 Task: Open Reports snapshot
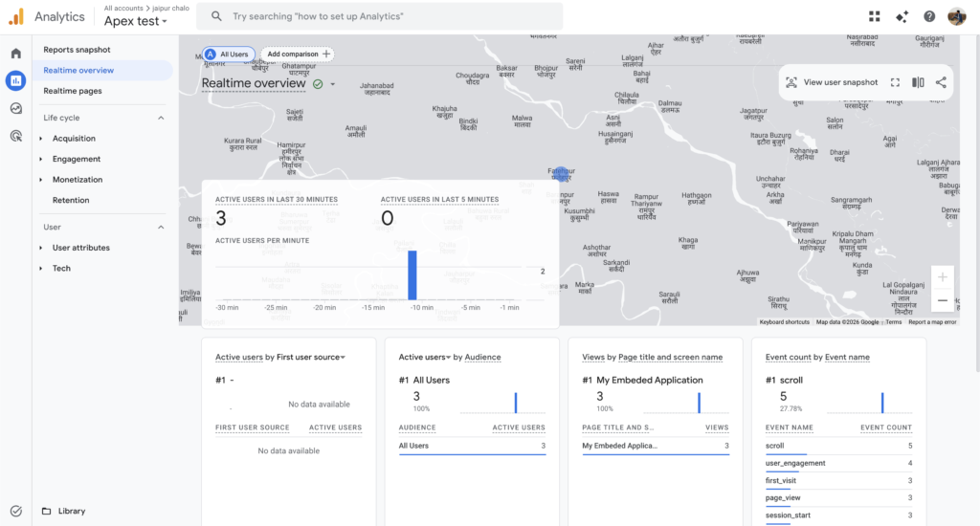pyautogui.click(x=77, y=50)
